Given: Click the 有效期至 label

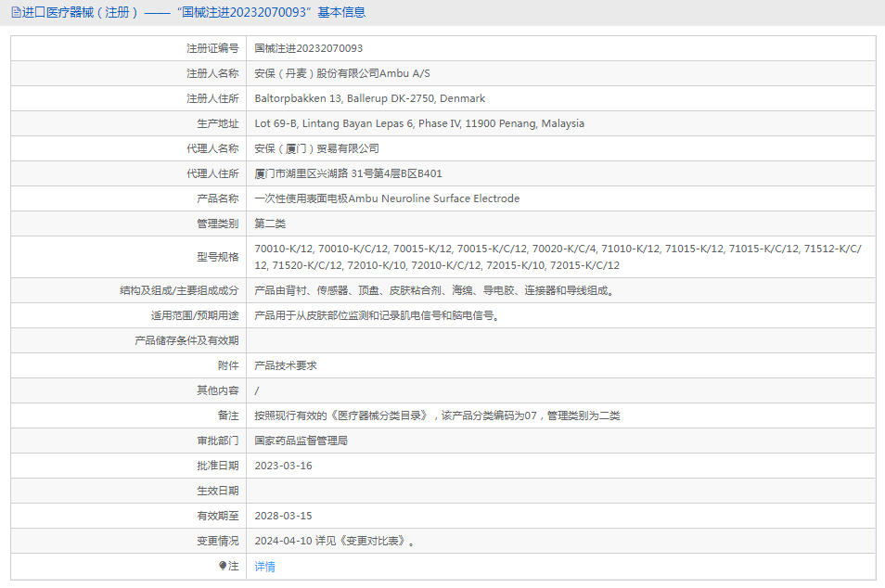Looking at the screenshot, I should [218, 516].
